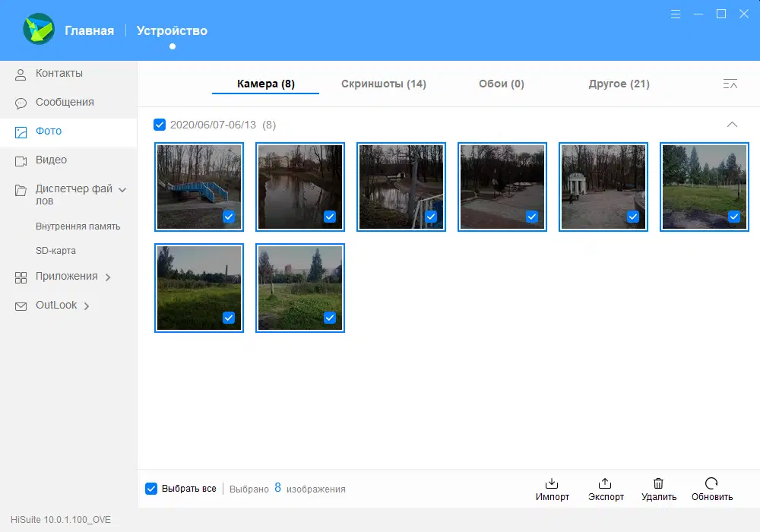Uncheck the blue bridge photo checkbox

(228, 217)
